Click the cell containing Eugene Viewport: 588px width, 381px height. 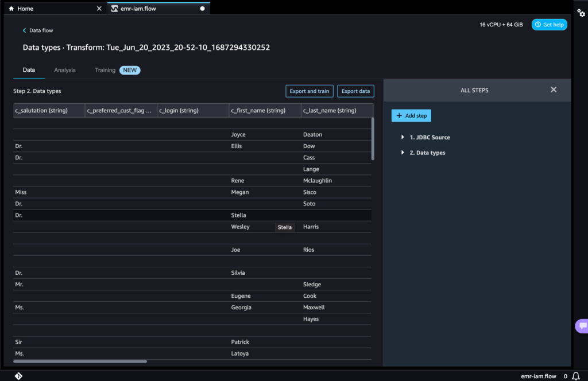click(x=265, y=296)
